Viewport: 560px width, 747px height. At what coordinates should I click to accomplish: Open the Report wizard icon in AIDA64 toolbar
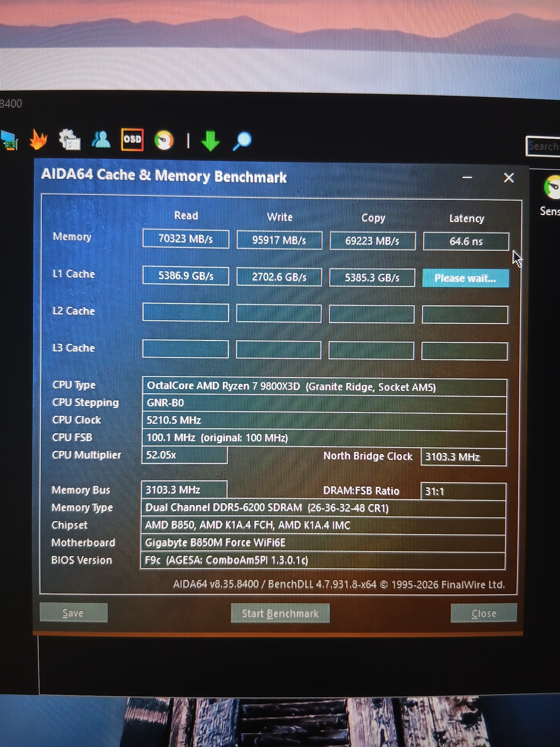(x=70, y=139)
